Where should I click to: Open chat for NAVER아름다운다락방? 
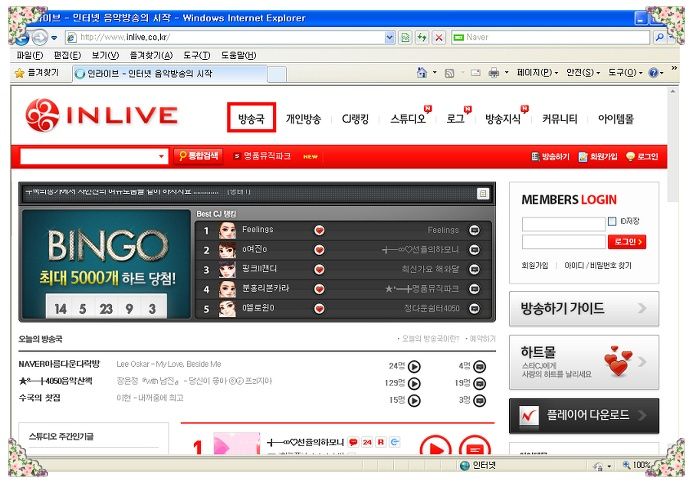point(480,366)
